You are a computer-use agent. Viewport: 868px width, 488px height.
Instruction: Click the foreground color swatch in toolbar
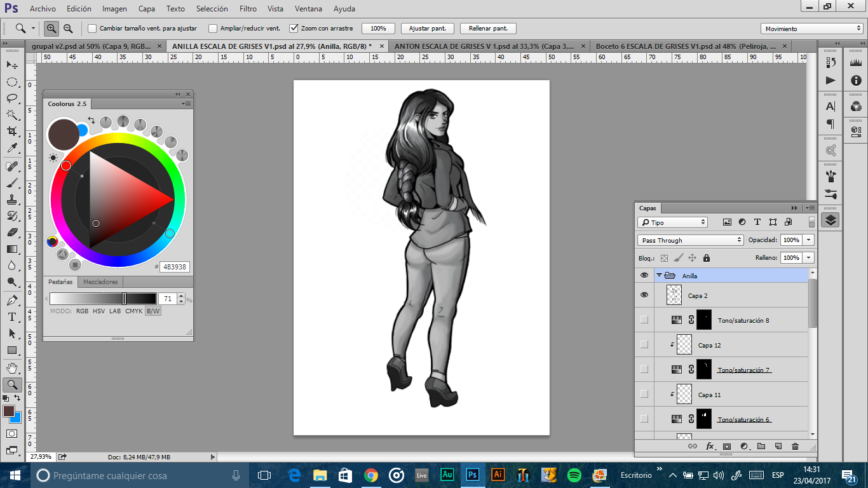coord(9,410)
